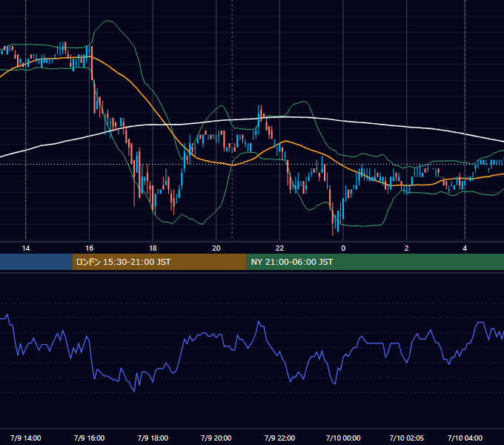Click the 7/10 04:00 date label
Viewport: 504px width, 445px height.
pos(465,438)
